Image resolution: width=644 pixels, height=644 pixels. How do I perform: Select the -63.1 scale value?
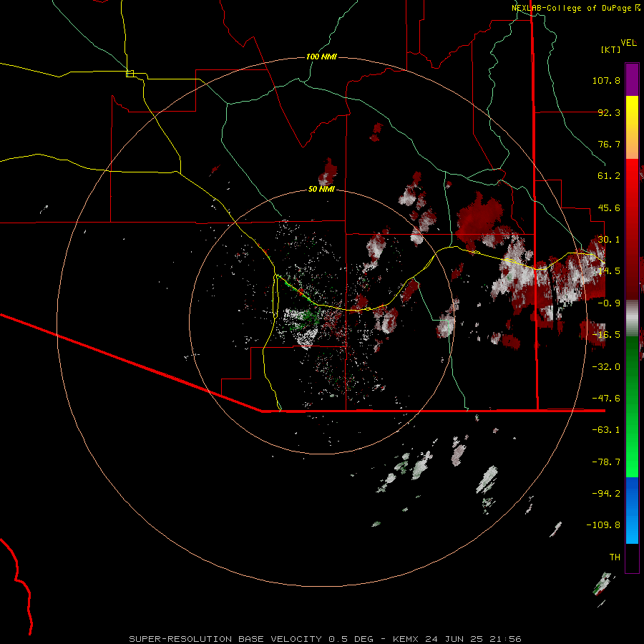(x=606, y=430)
